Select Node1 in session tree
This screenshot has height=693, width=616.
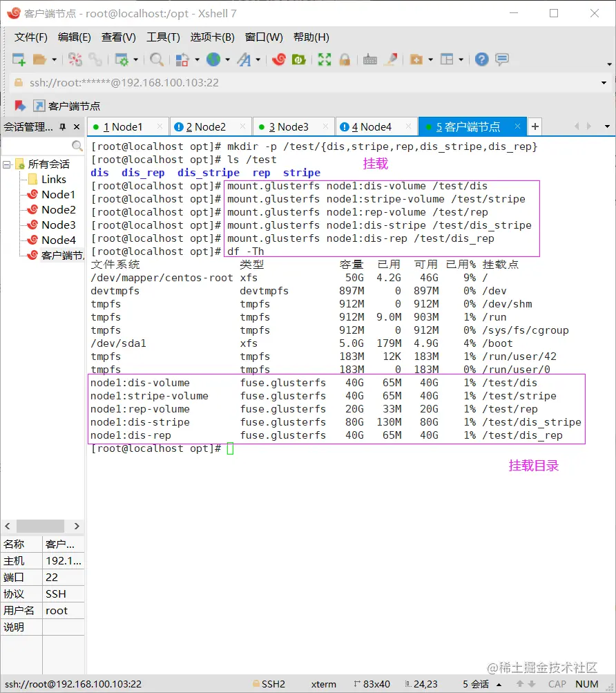pos(58,194)
